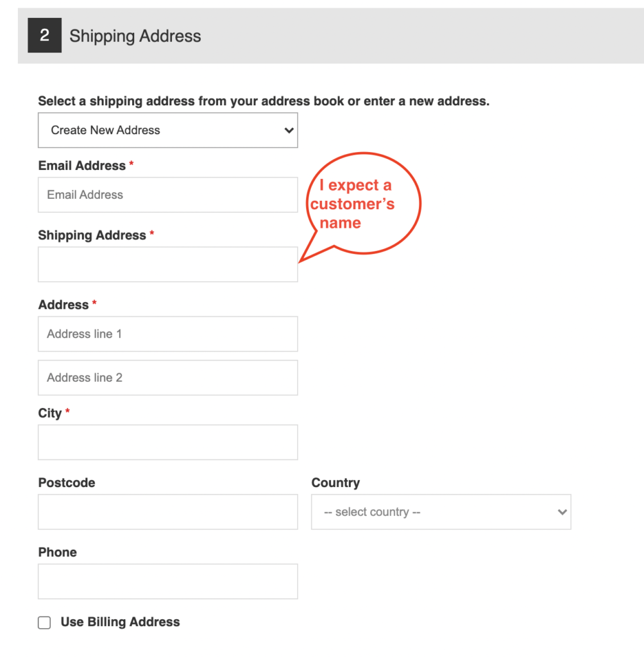Click the chevron arrow beside Create New Address

click(x=289, y=130)
